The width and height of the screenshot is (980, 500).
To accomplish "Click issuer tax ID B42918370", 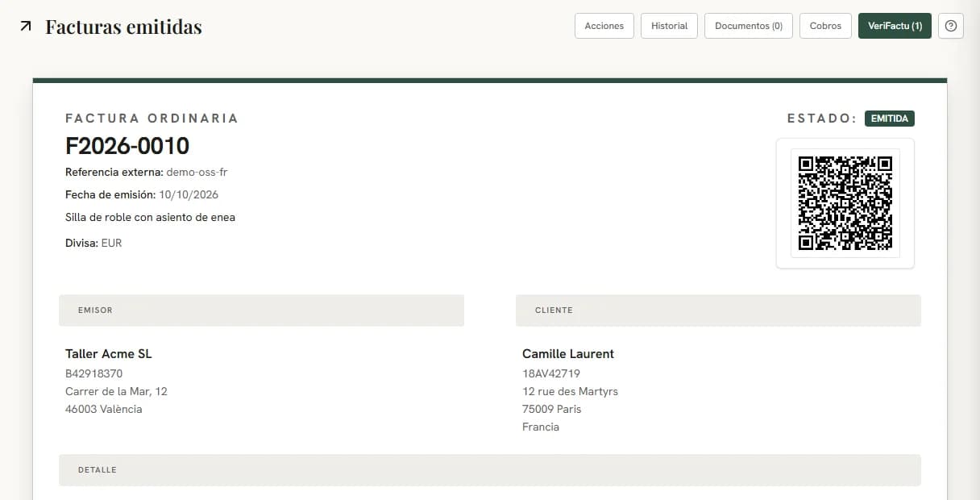I will click(x=93, y=373).
